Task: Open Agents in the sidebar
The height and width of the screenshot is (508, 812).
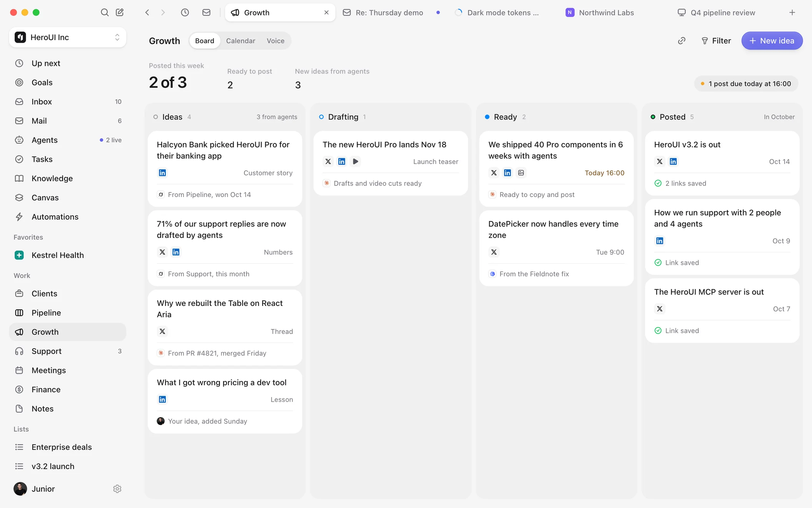Action: (68, 140)
